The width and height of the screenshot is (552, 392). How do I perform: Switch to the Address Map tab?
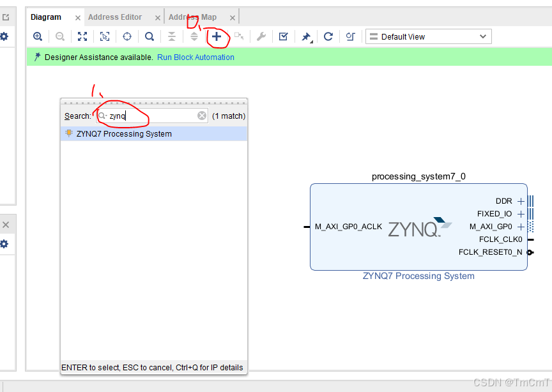tap(192, 17)
